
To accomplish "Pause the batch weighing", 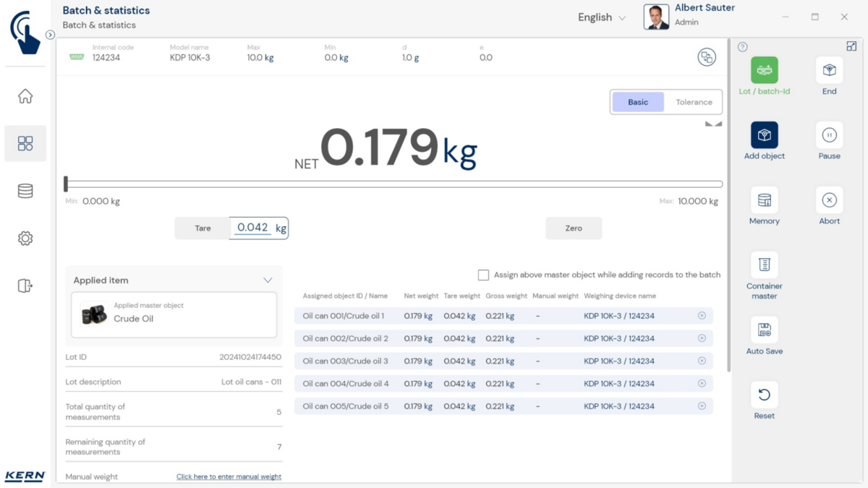I will click(x=829, y=135).
